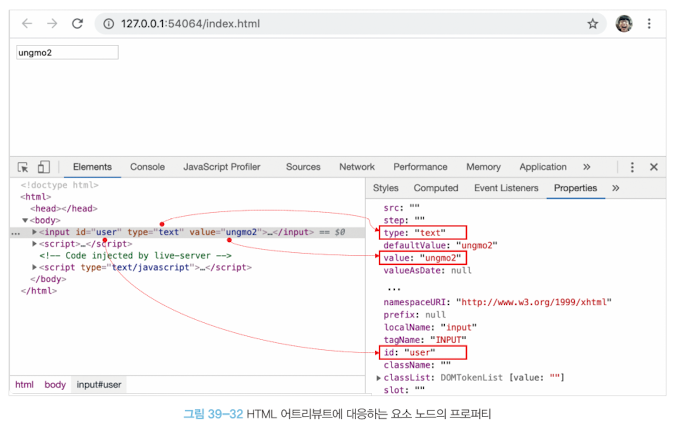The width and height of the screenshot is (677, 433).
Task: Show more DevTools tabs after Application
Action: [x=586, y=167]
